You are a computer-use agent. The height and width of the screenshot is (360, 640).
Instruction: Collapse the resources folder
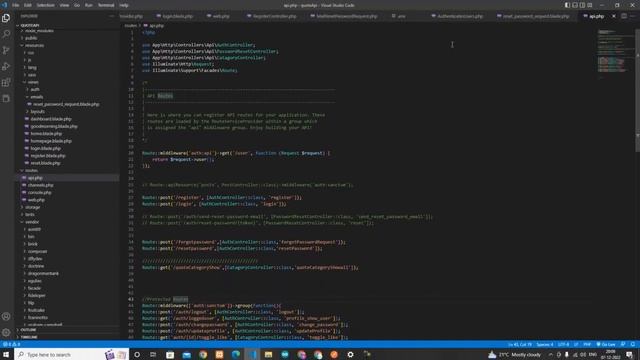(x=34, y=45)
